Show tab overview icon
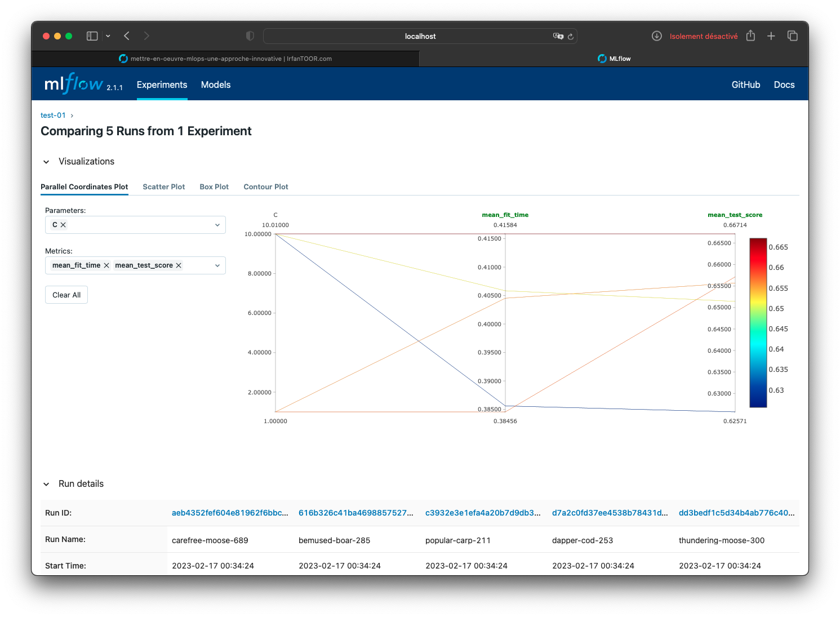This screenshot has height=617, width=840. click(x=793, y=36)
